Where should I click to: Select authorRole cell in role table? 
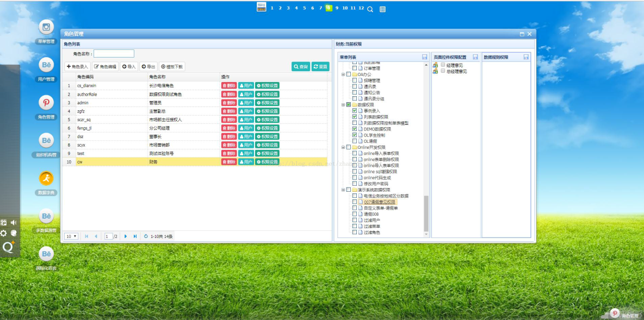(112, 95)
